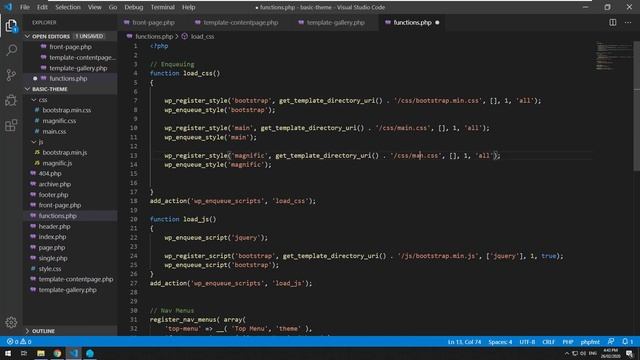The image size is (640, 360).
Task: Click the VS Code logo in title bar
Action: [x=8, y=7]
